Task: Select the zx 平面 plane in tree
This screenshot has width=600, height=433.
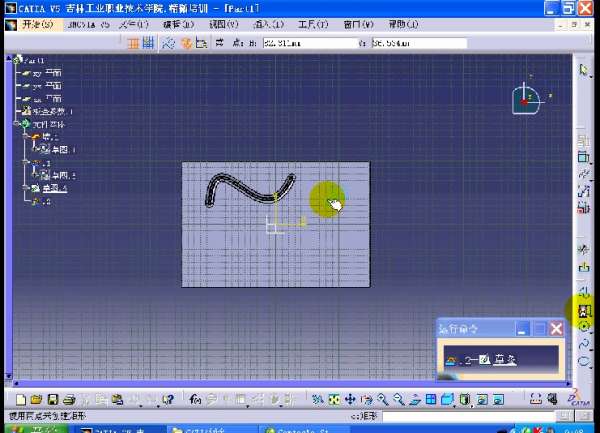Action: 47,99
